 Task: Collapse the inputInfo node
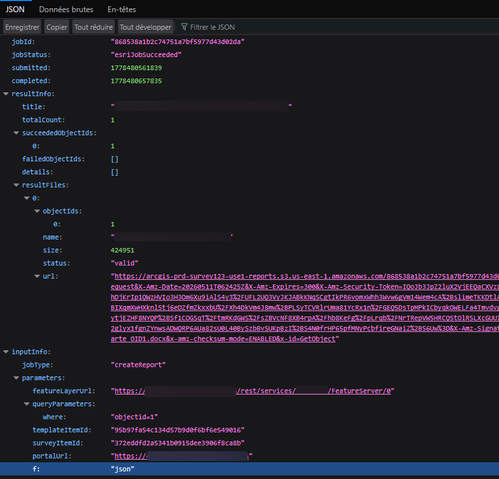coord(6,352)
